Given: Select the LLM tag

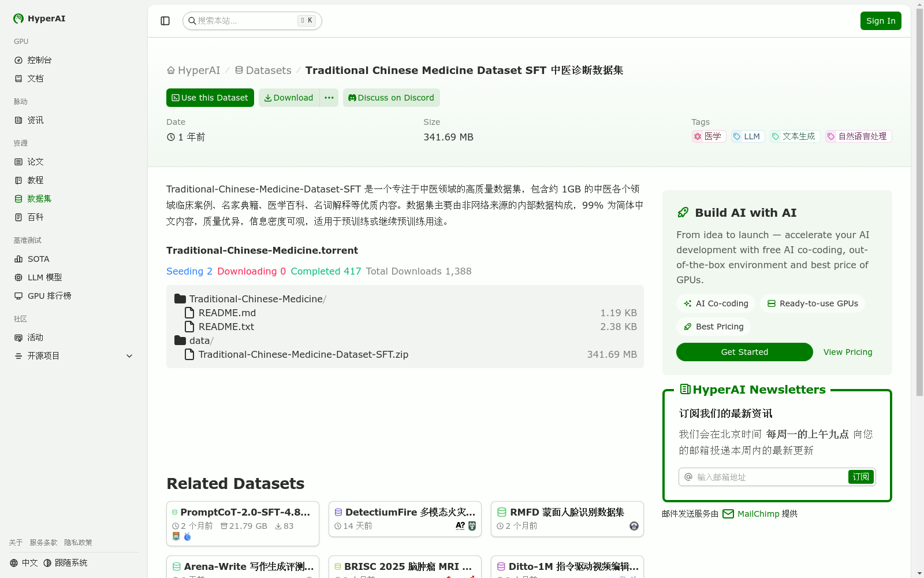Looking at the screenshot, I should pos(748,136).
